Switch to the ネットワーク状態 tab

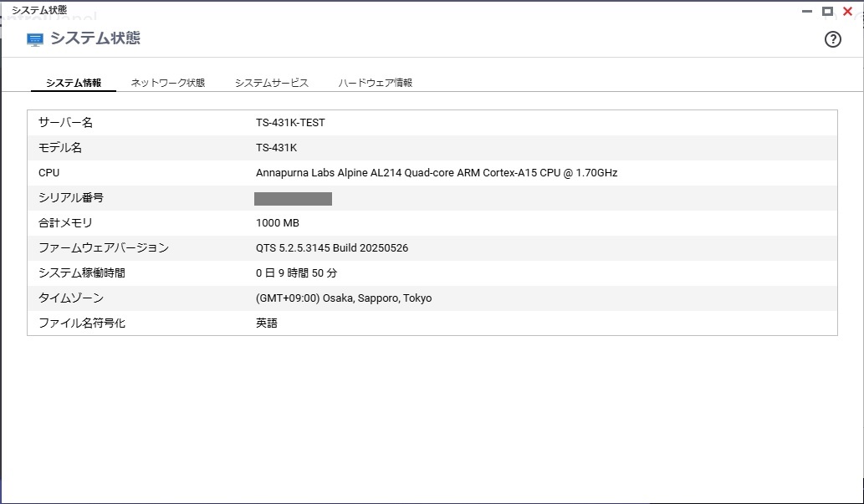168,83
